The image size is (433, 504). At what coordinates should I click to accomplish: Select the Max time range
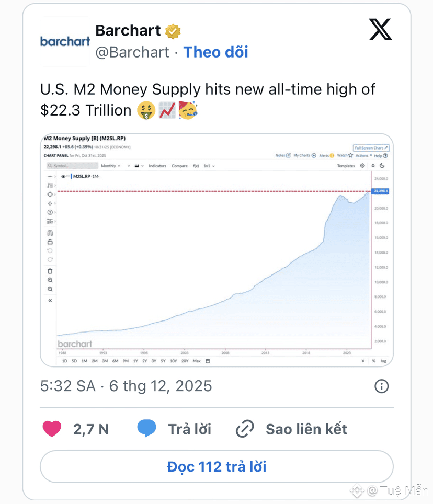point(197,361)
